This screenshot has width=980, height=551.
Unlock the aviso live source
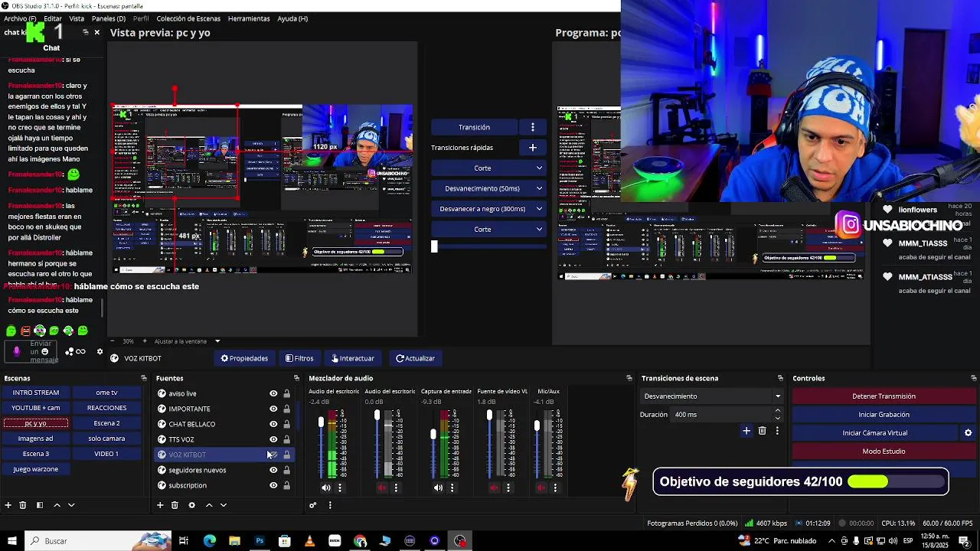(287, 393)
